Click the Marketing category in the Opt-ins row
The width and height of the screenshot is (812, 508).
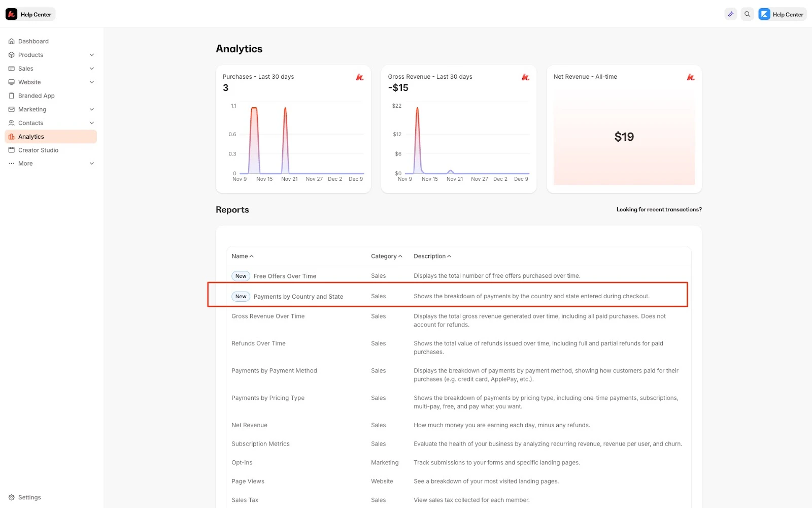click(385, 463)
